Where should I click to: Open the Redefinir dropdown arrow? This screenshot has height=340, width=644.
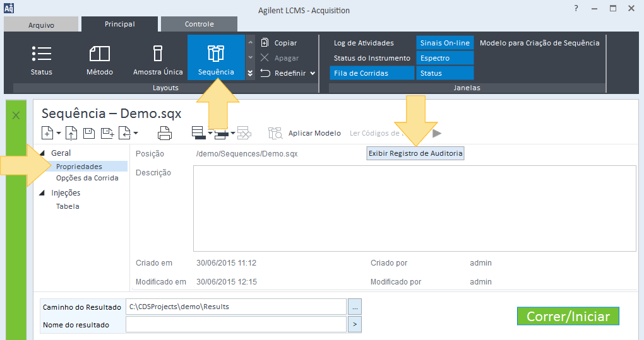click(313, 73)
